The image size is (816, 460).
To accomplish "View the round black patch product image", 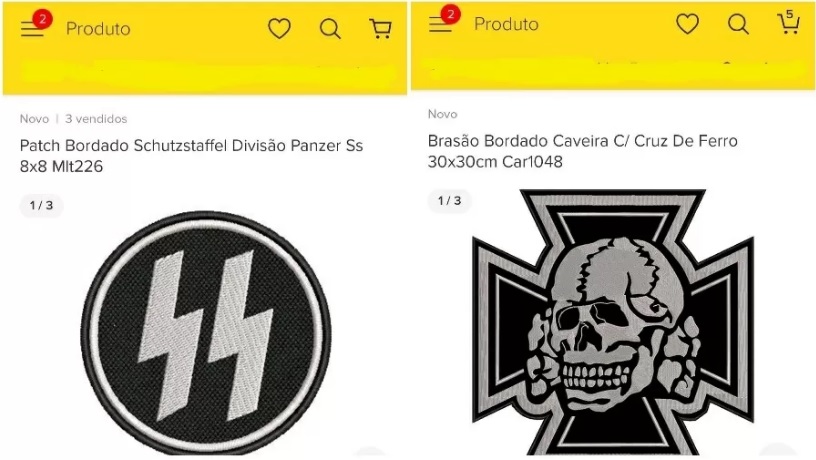I will pyautogui.click(x=206, y=333).
